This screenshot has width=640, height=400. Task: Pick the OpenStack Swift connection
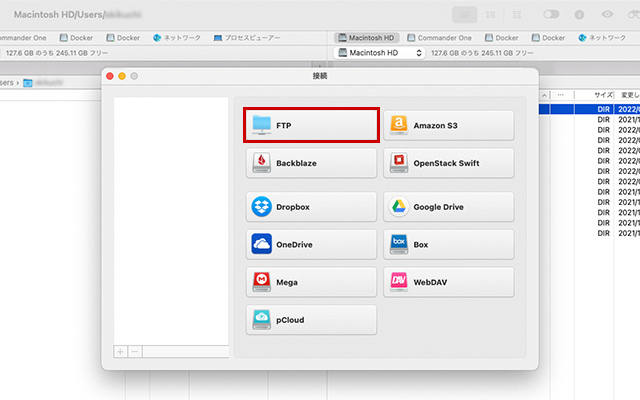coord(449,163)
